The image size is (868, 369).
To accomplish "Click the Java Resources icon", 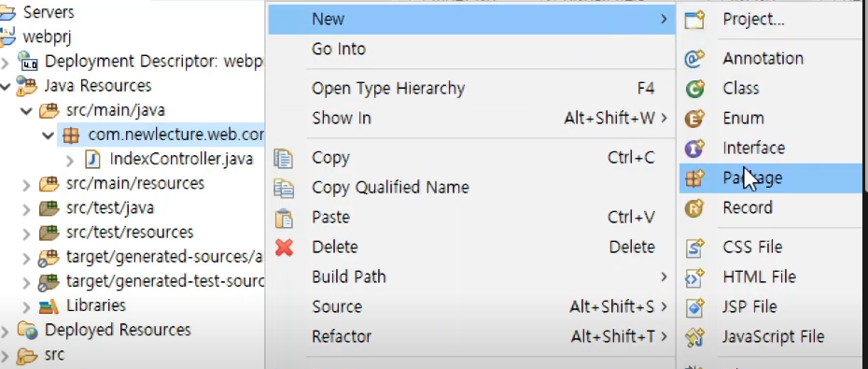I will tap(26, 86).
